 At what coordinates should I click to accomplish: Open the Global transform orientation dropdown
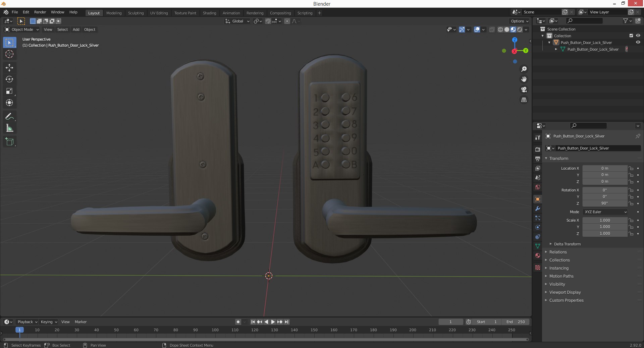click(237, 21)
